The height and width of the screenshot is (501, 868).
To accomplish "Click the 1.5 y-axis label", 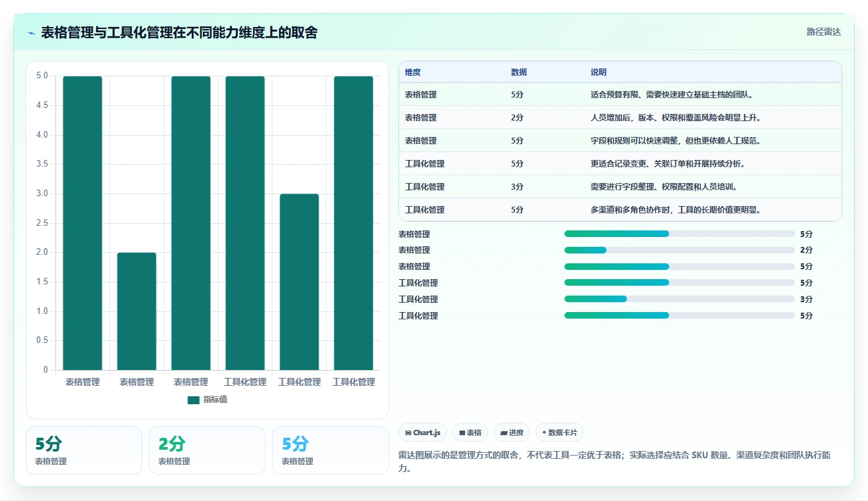I will coord(42,282).
